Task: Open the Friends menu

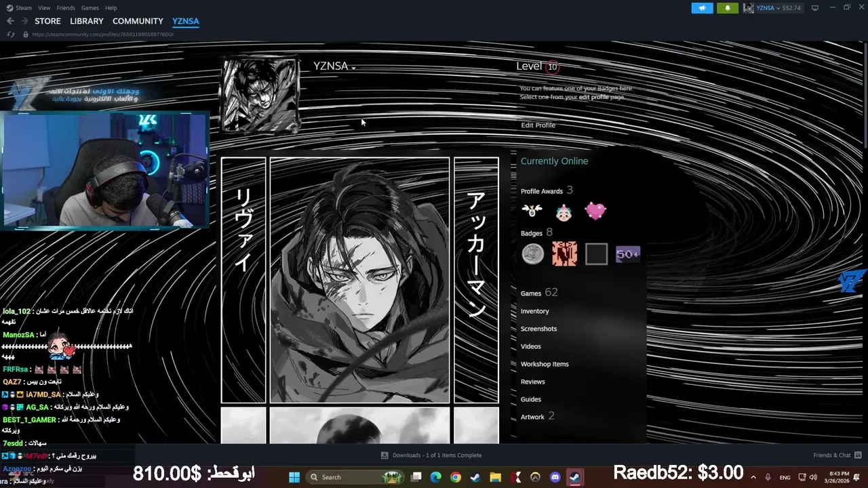Action: tap(66, 7)
